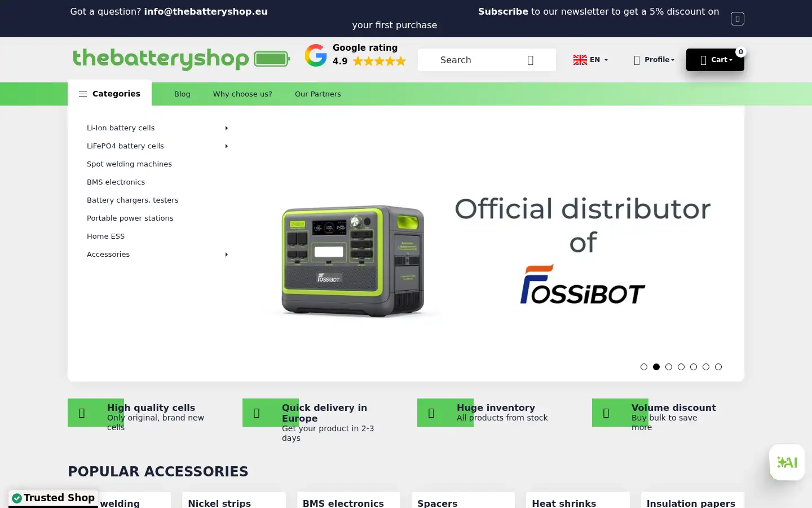This screenshot has width=812, height=508.
Task: Click the POPULAR ACCESSORIES heading
Action: (x=158, y=472)
